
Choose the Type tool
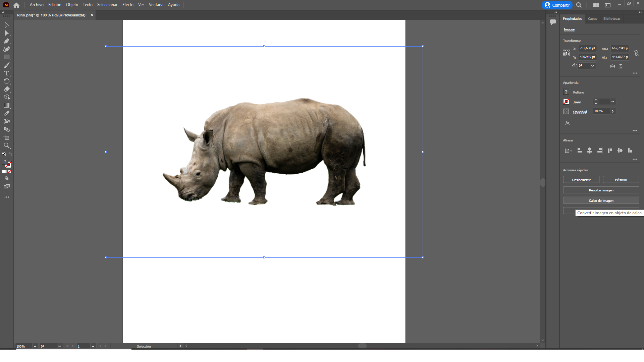coord(6,73)
